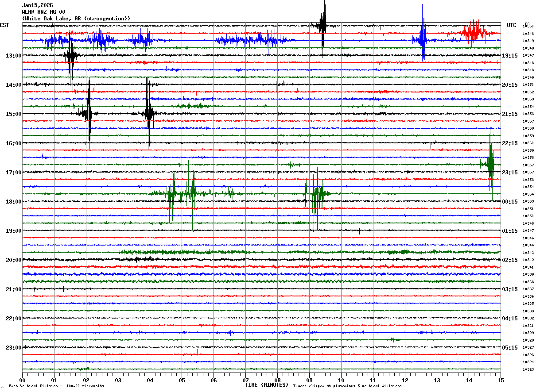
Task: Click the 05:15 UTC time label
Action: coord(510,348)
